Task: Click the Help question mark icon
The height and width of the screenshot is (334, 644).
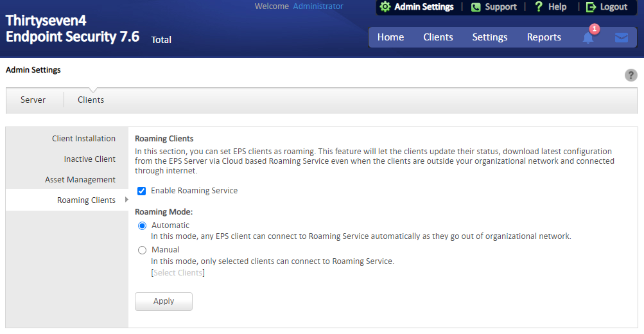Action: [x=539, y=6]
